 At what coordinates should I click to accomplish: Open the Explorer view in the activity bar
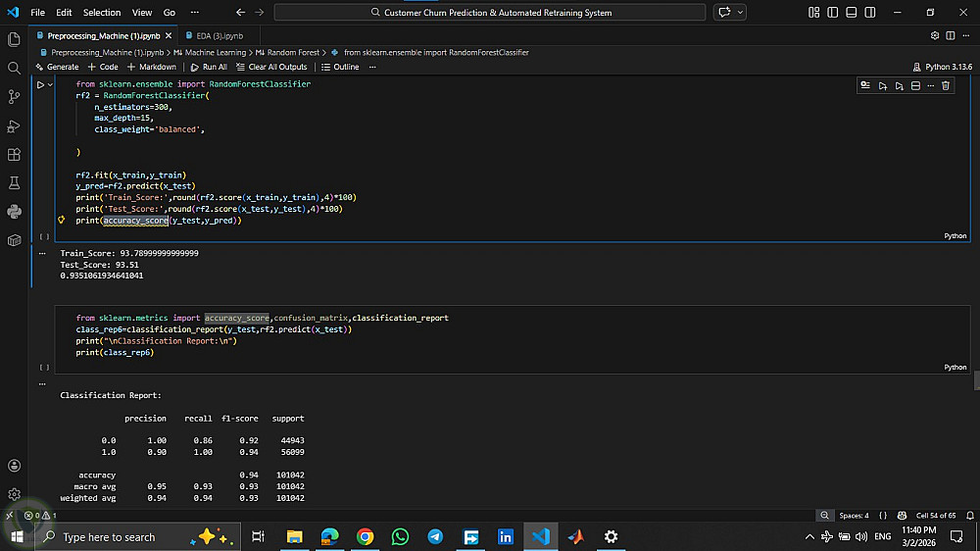coord(14,39)
